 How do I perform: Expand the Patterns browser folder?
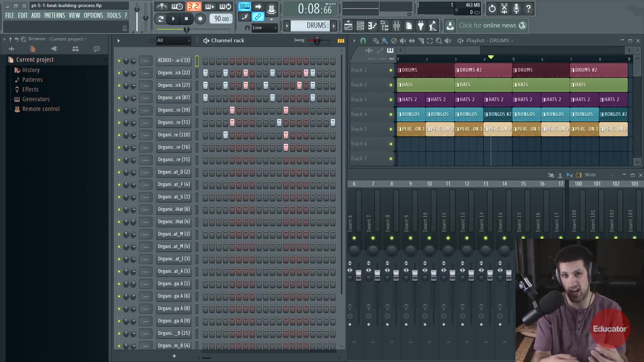(32, 80)
